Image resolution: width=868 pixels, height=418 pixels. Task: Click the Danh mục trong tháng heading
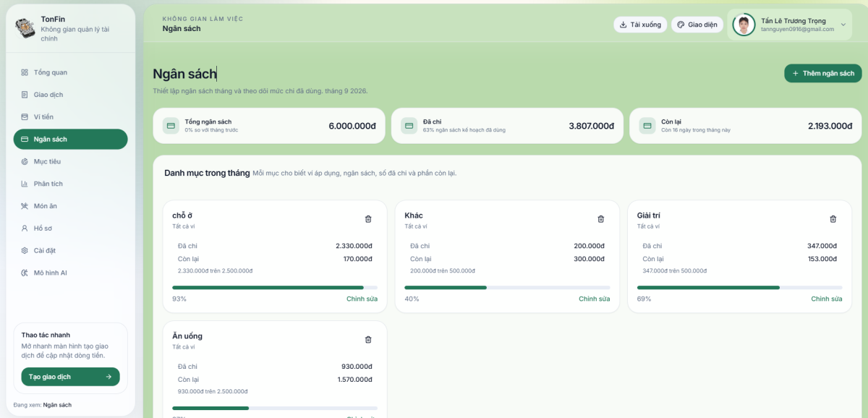[x=207, y=173]
